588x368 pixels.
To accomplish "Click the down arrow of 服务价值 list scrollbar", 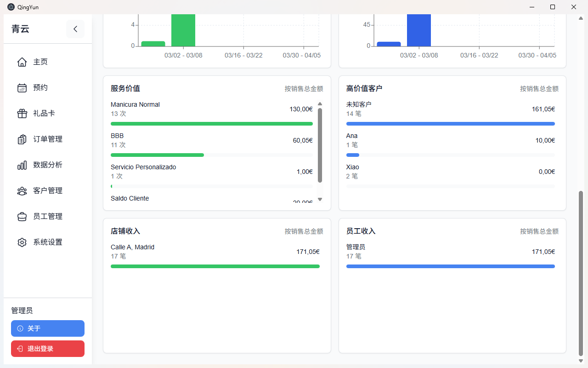I will pos(320,200).
